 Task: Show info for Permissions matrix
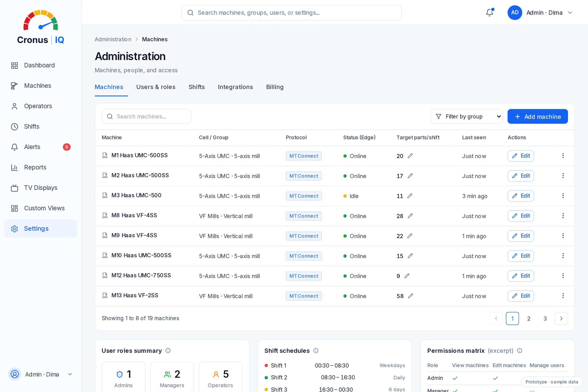click(519, 351)
